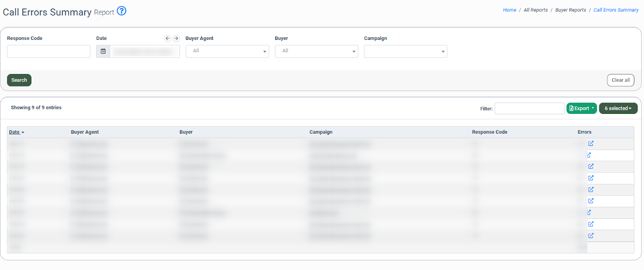The height and width of the screenshot is (270, 644).
Task: Expand the Buyer Agent dropdown
Action: point(227,52)
